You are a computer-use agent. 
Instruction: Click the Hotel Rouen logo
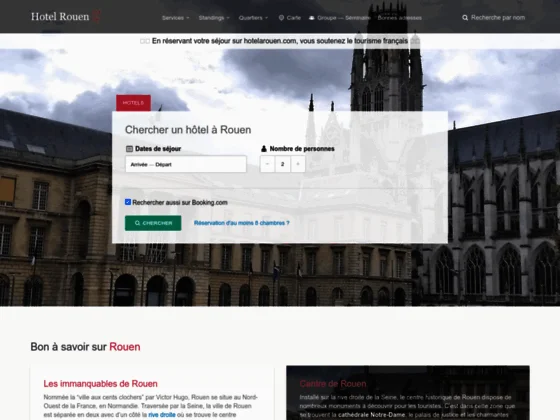[x=65, y=16]
